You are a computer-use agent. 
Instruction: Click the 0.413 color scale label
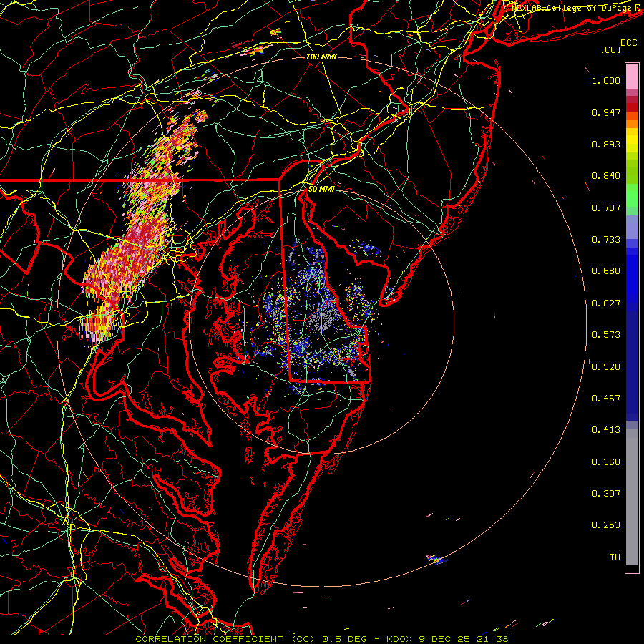point(606,430)
